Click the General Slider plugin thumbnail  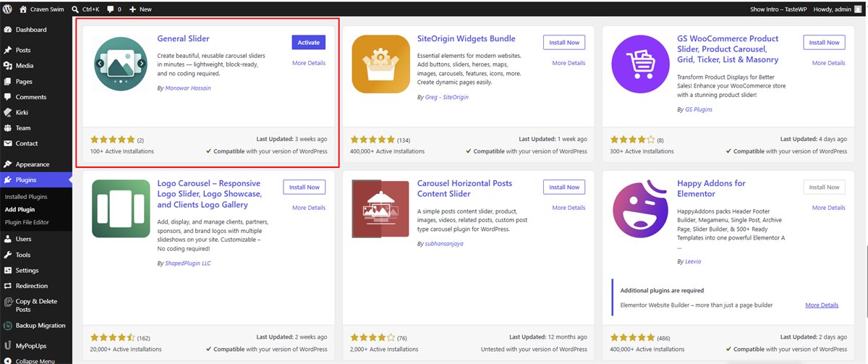point(121,64)
